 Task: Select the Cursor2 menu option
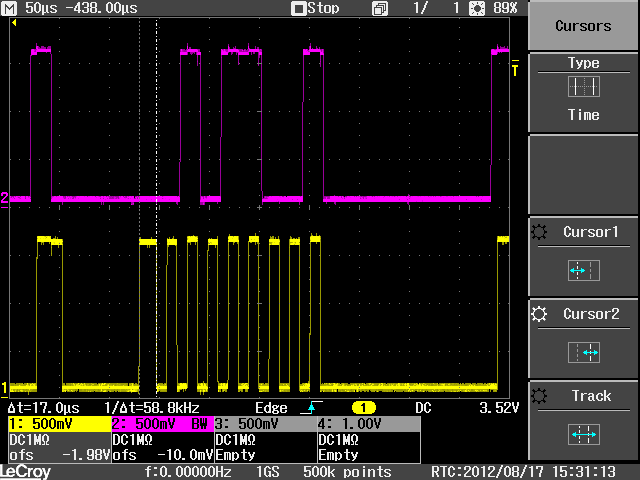tap(583, 338)
